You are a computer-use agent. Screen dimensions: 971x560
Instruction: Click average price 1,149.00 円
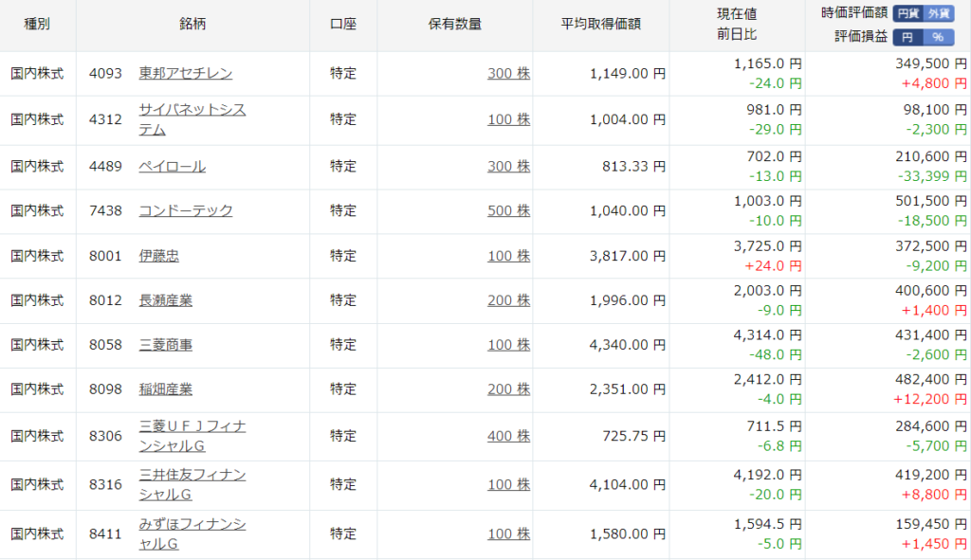coord(628,74)
